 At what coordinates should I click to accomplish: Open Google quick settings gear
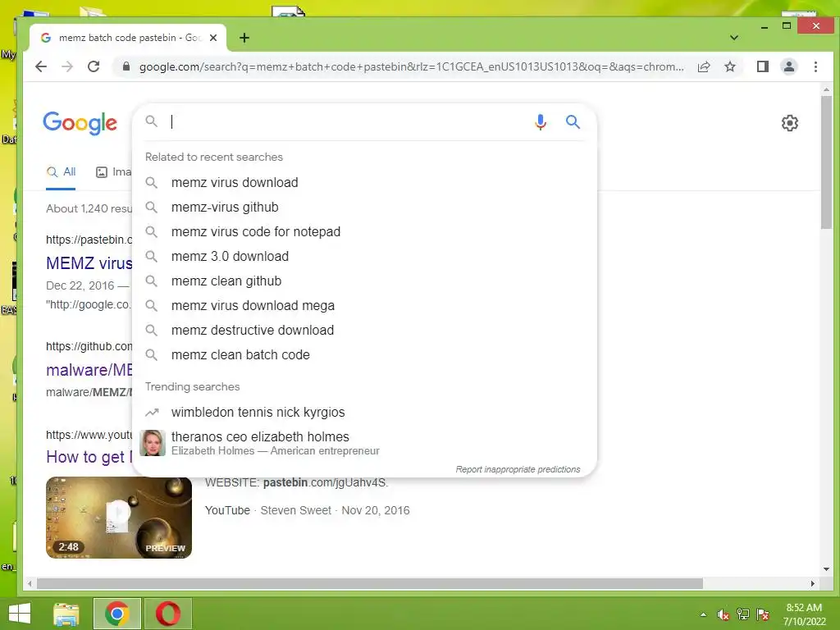pyautogui.click(x=790, y=123)
